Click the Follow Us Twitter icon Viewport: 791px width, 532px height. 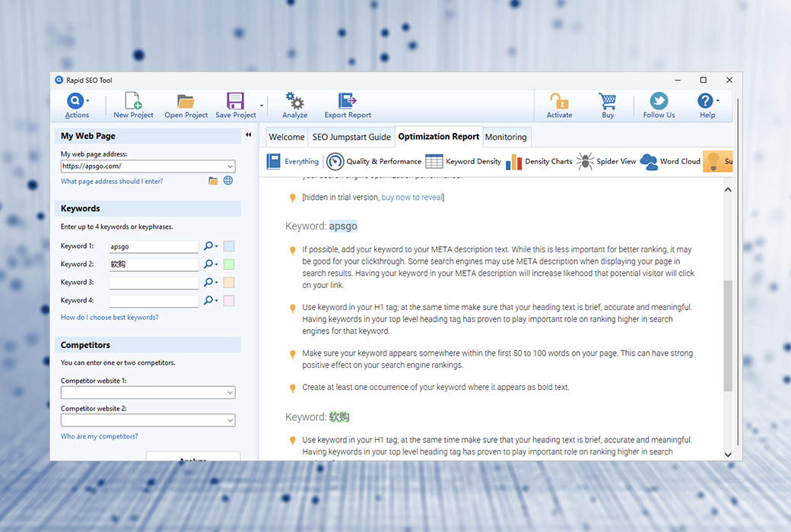point(659,101)
